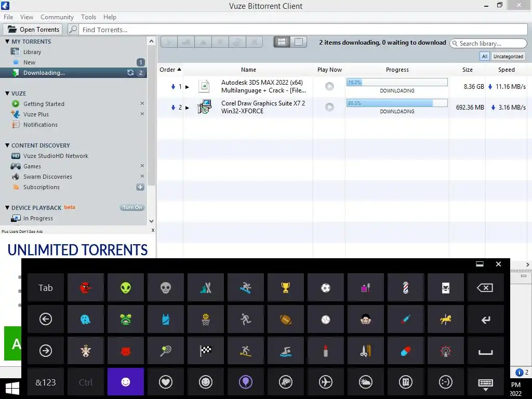532x399 pixels.
Task: Open the File menu
Action: (x=8, y=17)
